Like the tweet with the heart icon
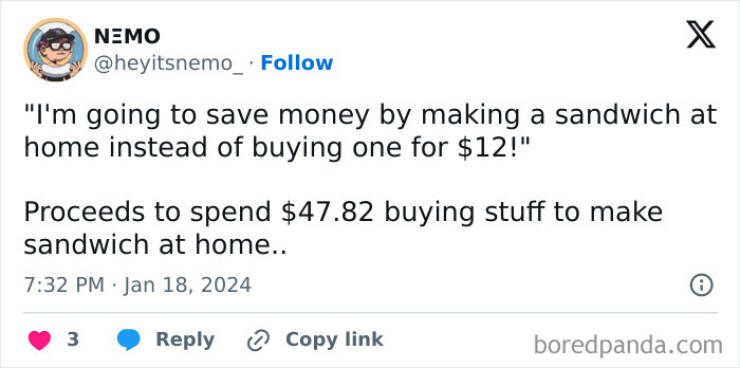This screenshot has height=368, width=740. 40,340
